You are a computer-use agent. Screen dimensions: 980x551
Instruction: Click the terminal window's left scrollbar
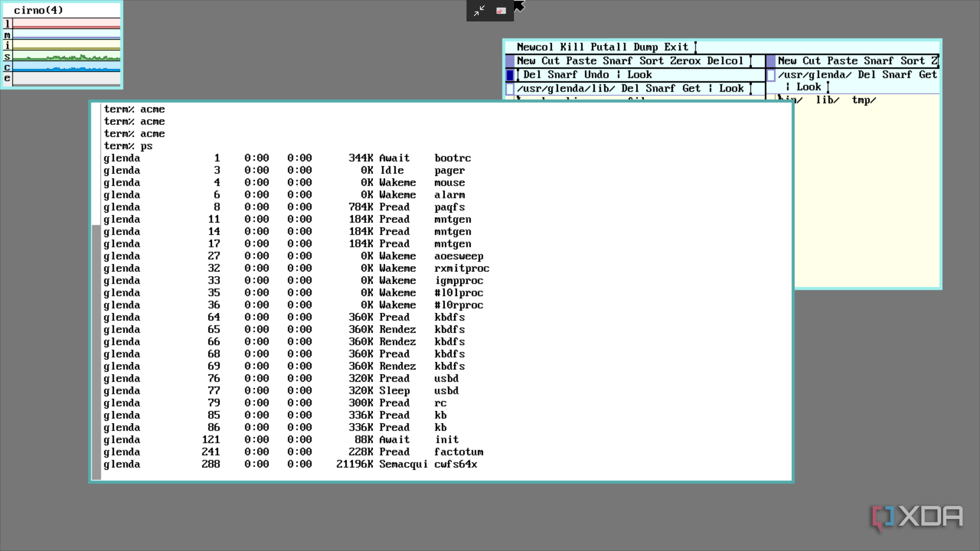[96, 291]
